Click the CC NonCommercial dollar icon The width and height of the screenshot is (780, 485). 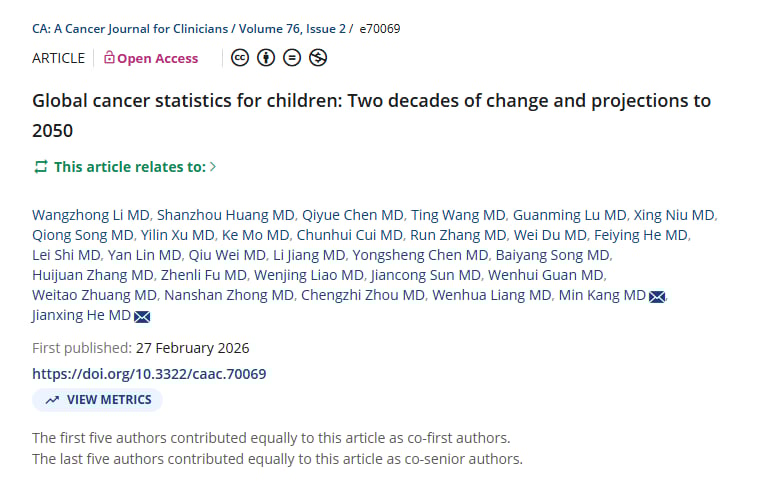(x=318, y=57)
